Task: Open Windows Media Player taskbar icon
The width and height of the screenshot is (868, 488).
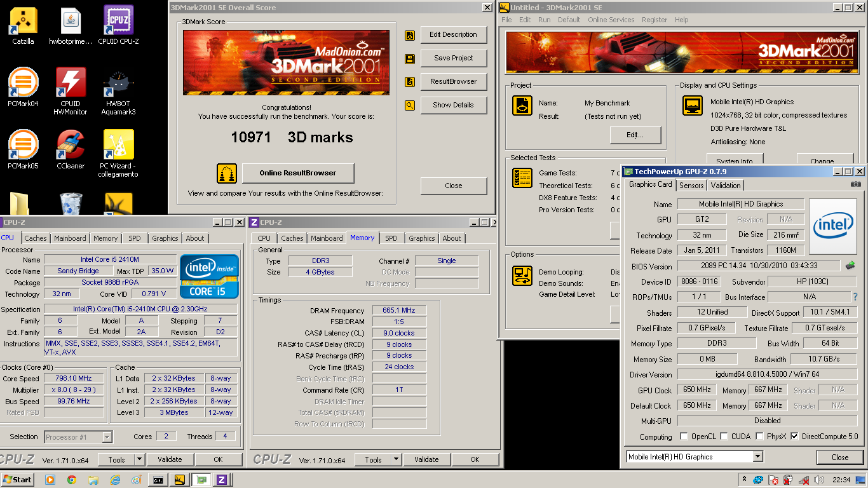Action: (50, 480)
